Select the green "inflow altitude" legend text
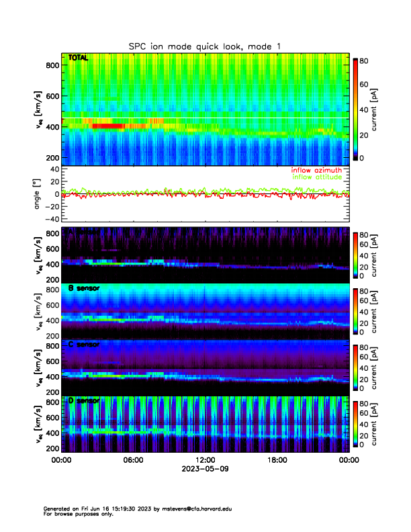411x532 pixels. [318, 178]
